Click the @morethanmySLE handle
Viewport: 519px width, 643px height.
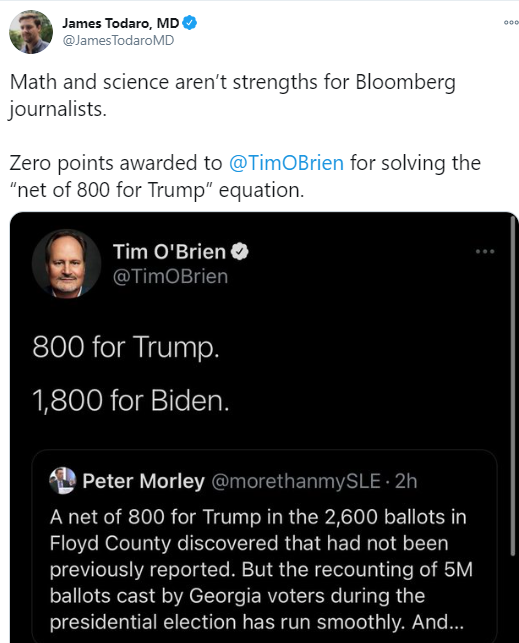(x=296, y=481)
